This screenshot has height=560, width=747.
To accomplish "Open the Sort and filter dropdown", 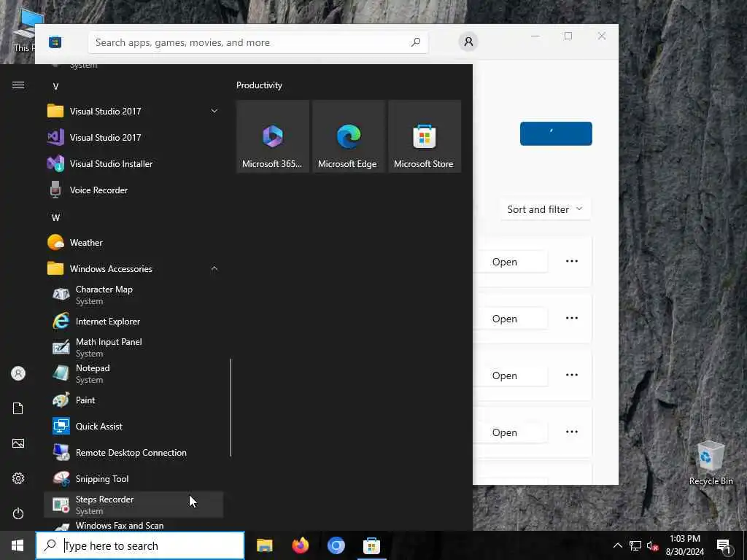I will pos(545,209).
